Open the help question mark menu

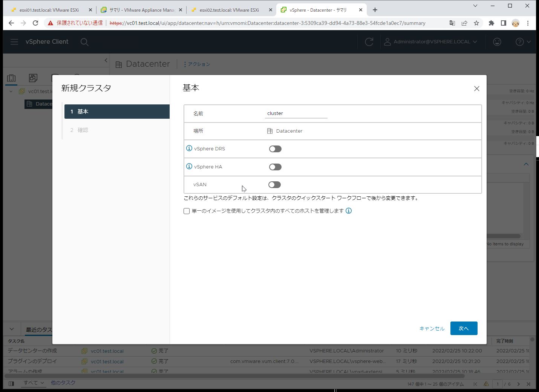coord(523,42)
